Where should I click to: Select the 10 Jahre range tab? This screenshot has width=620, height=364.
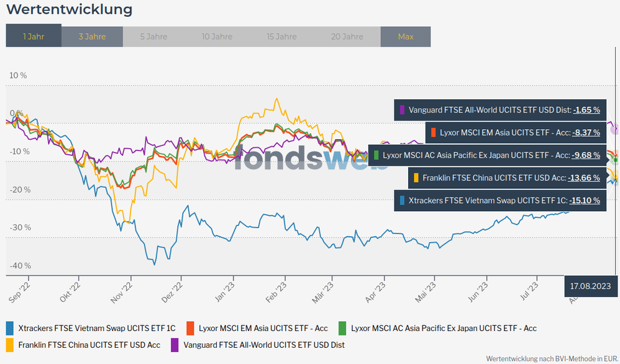pos(217,37)
